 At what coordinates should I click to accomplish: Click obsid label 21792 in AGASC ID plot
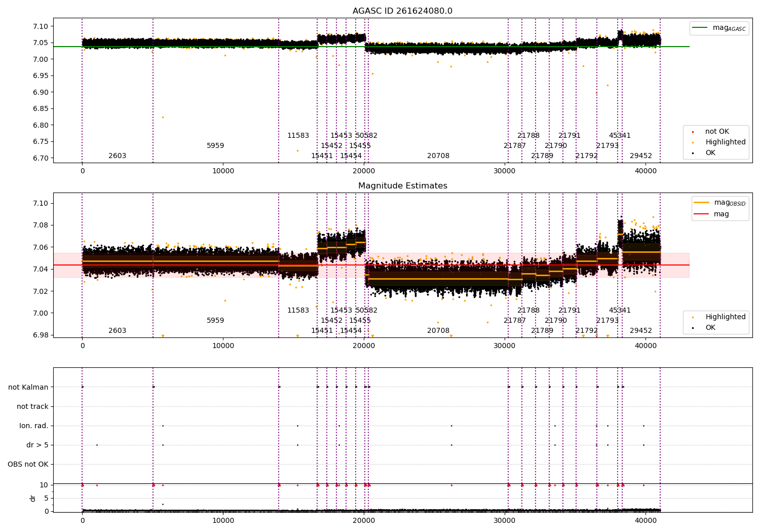(x=587, y=156)
